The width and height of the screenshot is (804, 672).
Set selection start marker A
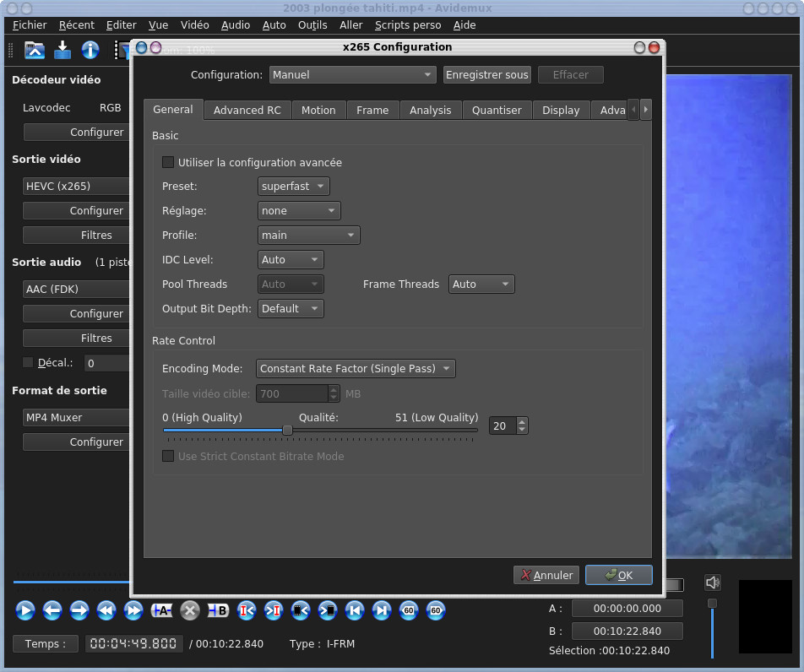click(x=161, y=610)
